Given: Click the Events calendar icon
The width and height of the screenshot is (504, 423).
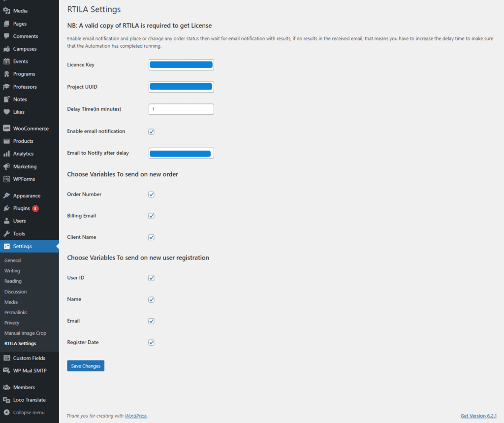Looking at the screenshot, I should (6, 61).
